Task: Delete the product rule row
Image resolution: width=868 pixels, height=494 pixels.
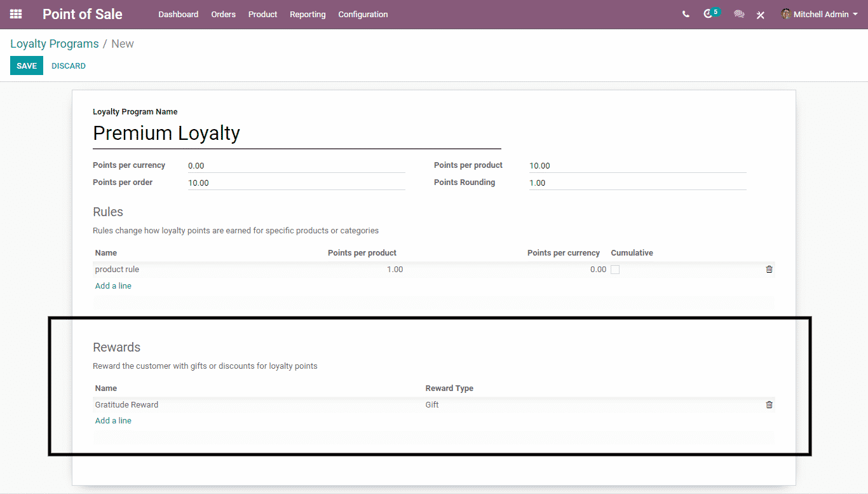Action: click(769, 270)
